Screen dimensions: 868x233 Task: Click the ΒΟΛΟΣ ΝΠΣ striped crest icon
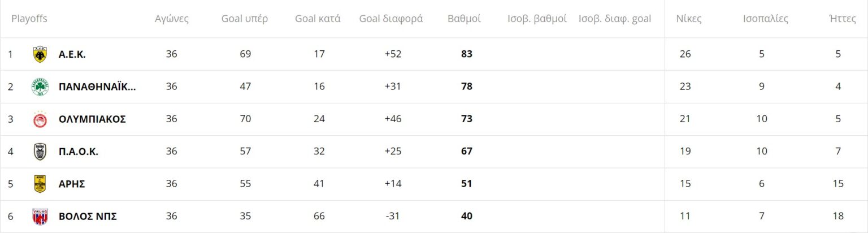click(x=40, y=216)
